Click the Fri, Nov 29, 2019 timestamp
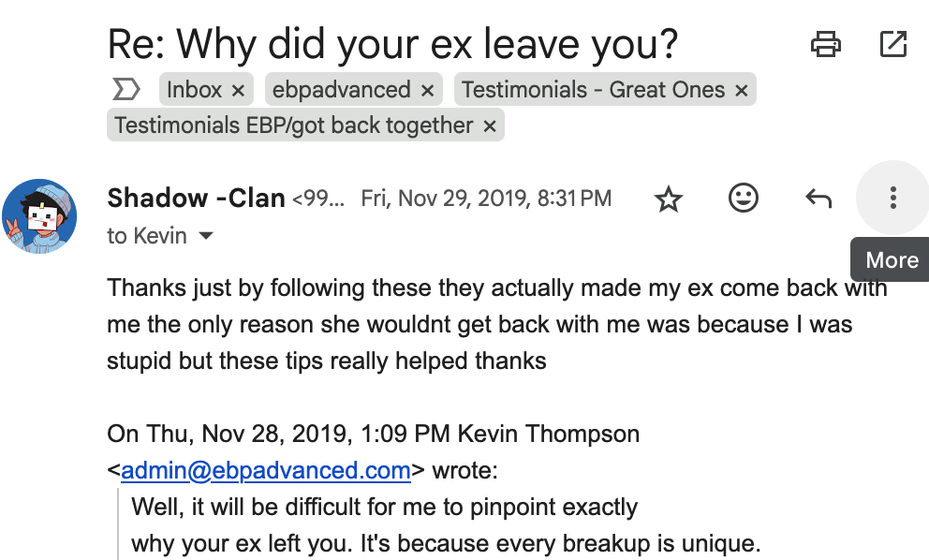Viewport: 929px width, 560px height. [x=486, y=199]
